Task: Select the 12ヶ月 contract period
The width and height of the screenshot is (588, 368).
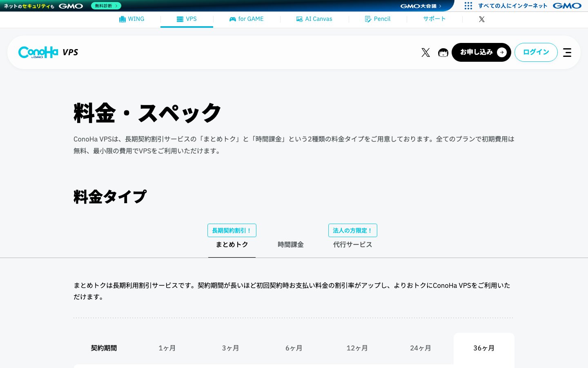Action: [x=357, y=348]
